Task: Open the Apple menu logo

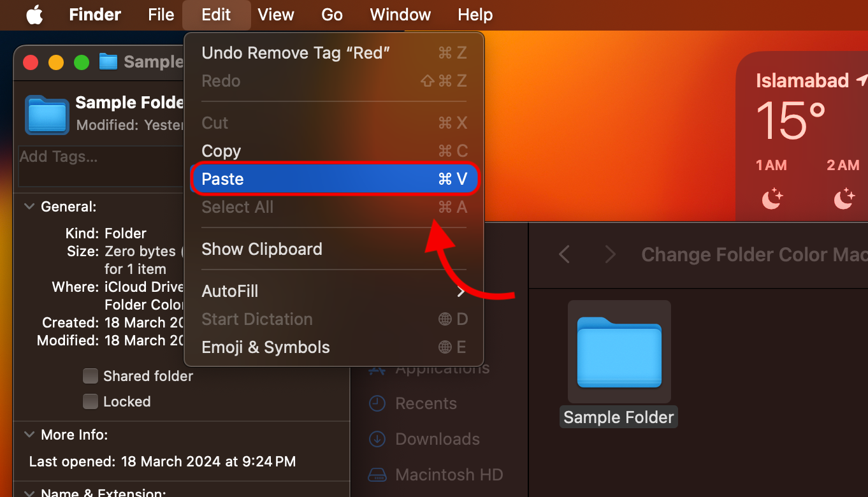Action: pos(34,15)
